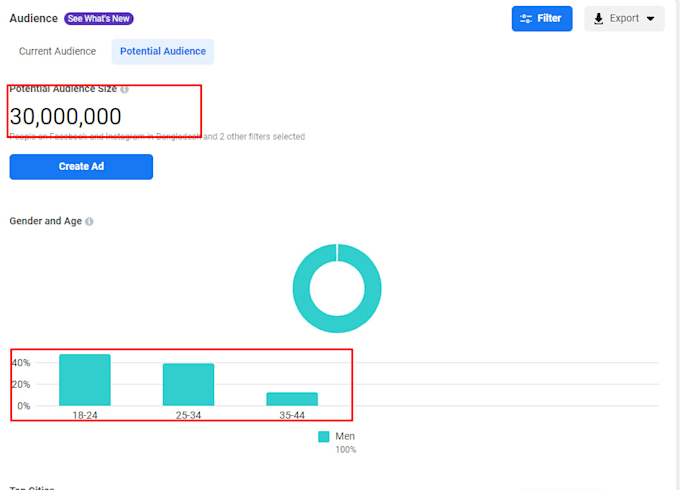Click the 35-44 age bar

[292, 399]
